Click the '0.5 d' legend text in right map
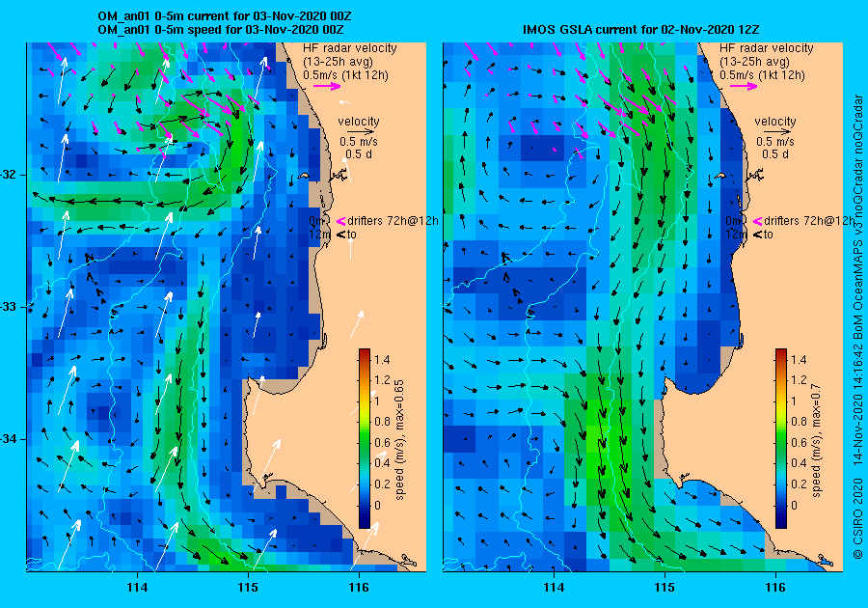 point(775,154)
